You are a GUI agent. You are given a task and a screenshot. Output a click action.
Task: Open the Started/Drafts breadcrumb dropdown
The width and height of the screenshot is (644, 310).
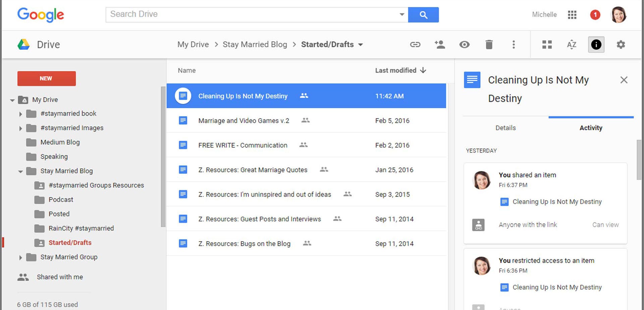tap(361, 45)
